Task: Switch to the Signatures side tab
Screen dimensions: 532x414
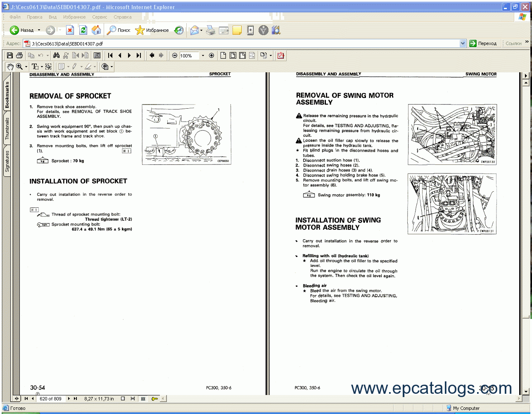Action: tap(7, 161)
